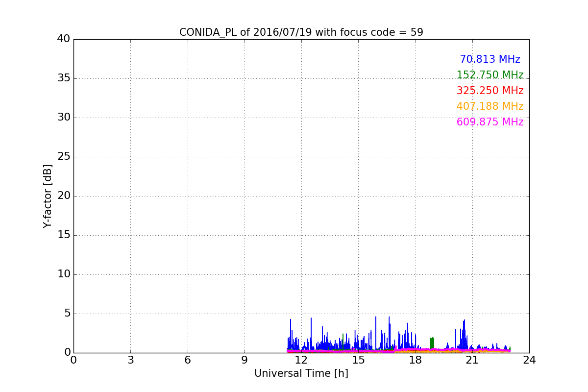Click the Y-factor [dB] axis label
Viewport: 588px width, 392px height.
click(48, 196)
